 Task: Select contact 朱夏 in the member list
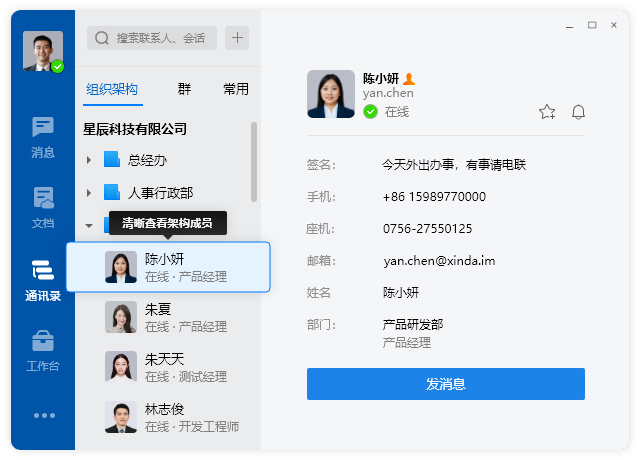click(x=168, y=318)
